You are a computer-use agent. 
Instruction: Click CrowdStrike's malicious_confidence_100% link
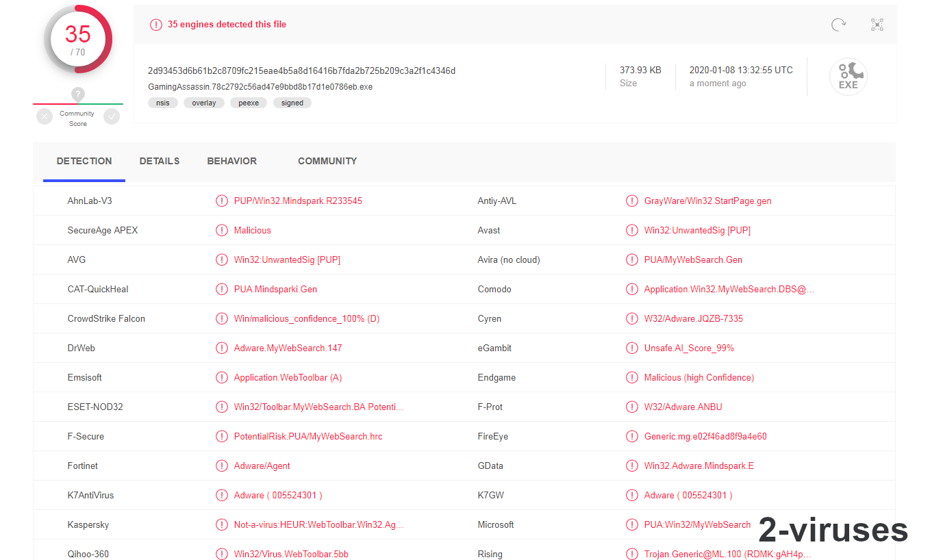[x=307, y=318]
